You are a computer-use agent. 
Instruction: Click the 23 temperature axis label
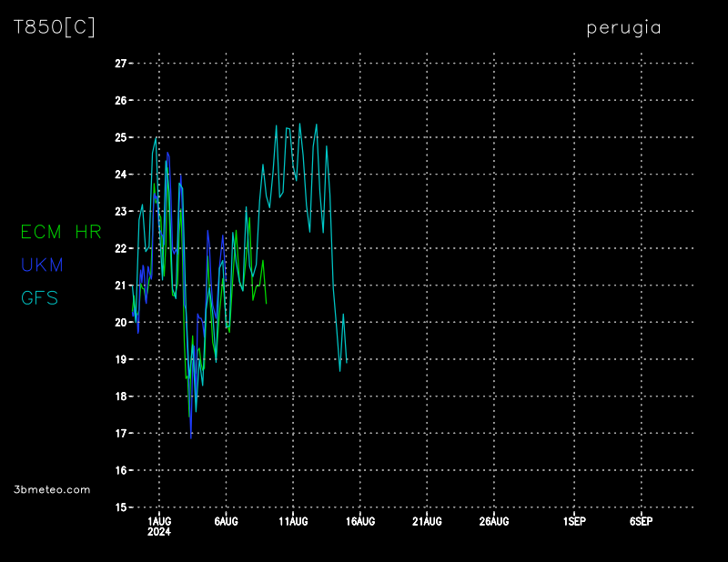[x=120, y=212]
